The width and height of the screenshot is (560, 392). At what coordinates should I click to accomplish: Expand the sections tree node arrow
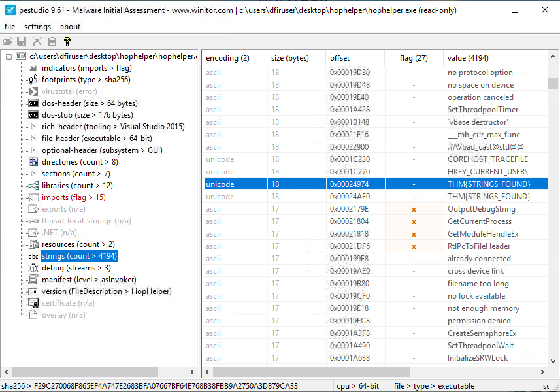(33, 174)
